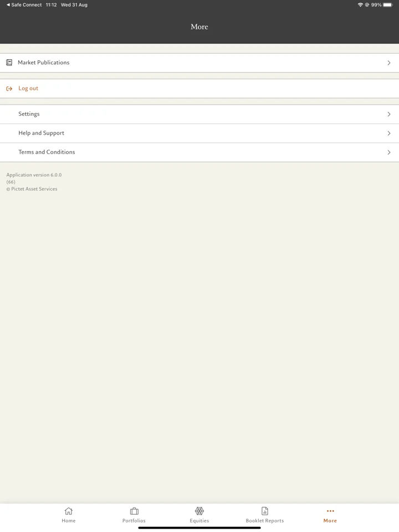Tap the Application version 6.0.0 text
Viewport: 399px width, 532px height.
coord(34,175)
